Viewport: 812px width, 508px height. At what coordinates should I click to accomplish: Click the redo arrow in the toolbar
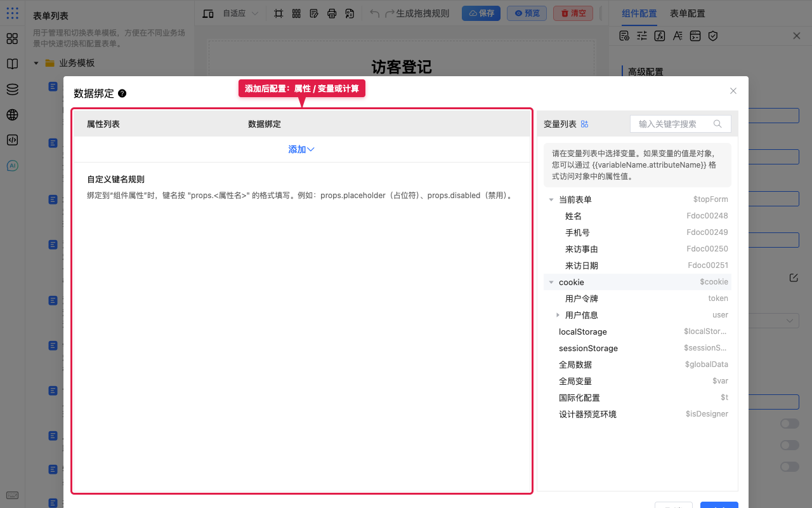390,13
